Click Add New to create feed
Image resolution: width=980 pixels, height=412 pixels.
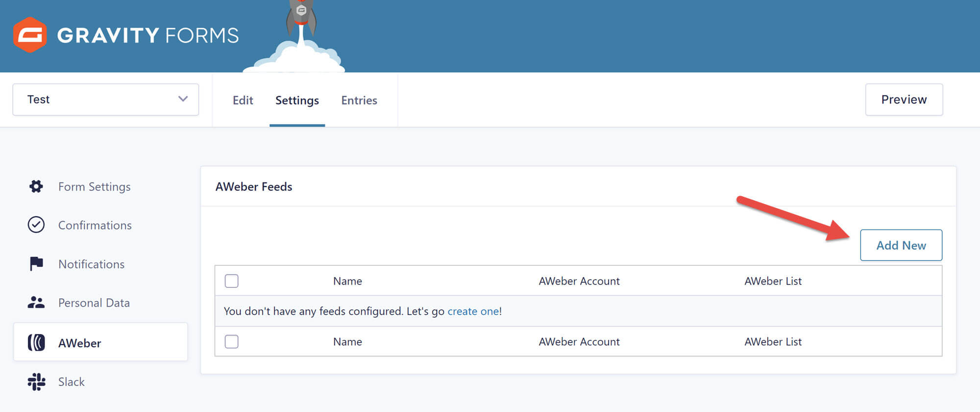(x=901, y=245)
